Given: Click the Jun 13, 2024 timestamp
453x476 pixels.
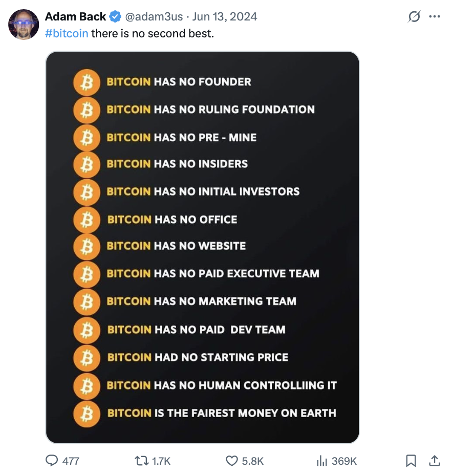Looking at the screenshot, I should (225, 16).
